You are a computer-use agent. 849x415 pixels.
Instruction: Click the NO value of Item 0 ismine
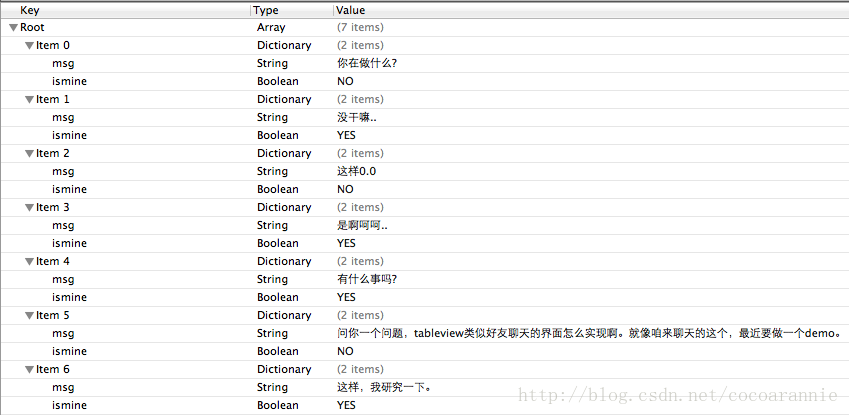(345, 81)
